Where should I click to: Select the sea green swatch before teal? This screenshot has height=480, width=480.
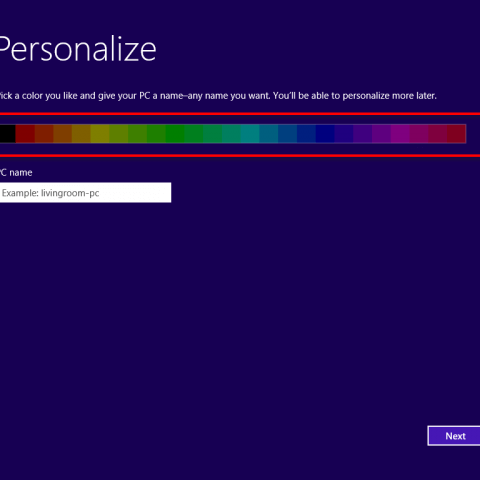tap(231, 134)
